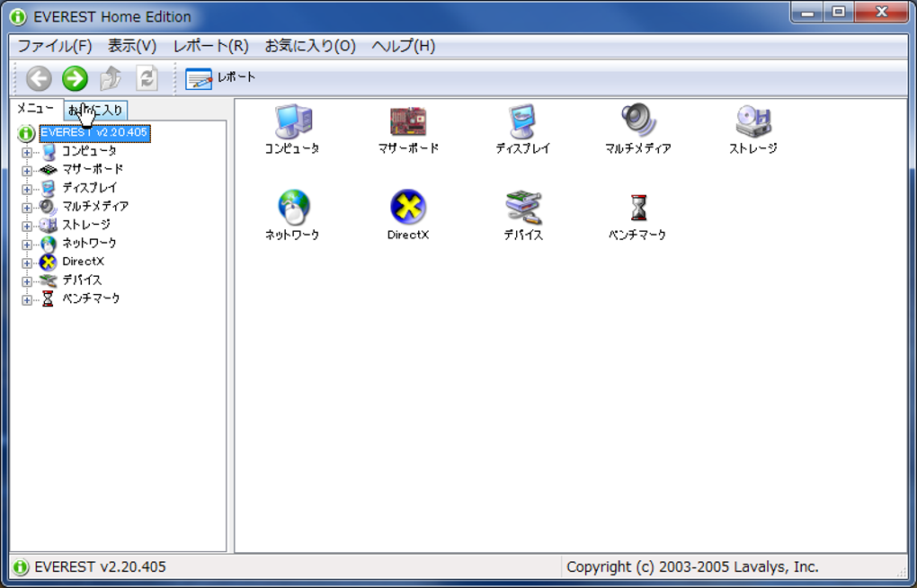Open the コンピュータ icon in the main pane
The width and height of the screenshot is (917, 588).
(x=292, y=129)
